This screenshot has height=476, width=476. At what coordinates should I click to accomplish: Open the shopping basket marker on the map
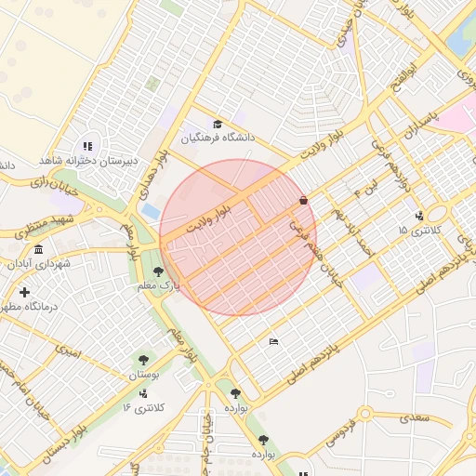click(x=303, y=201)
